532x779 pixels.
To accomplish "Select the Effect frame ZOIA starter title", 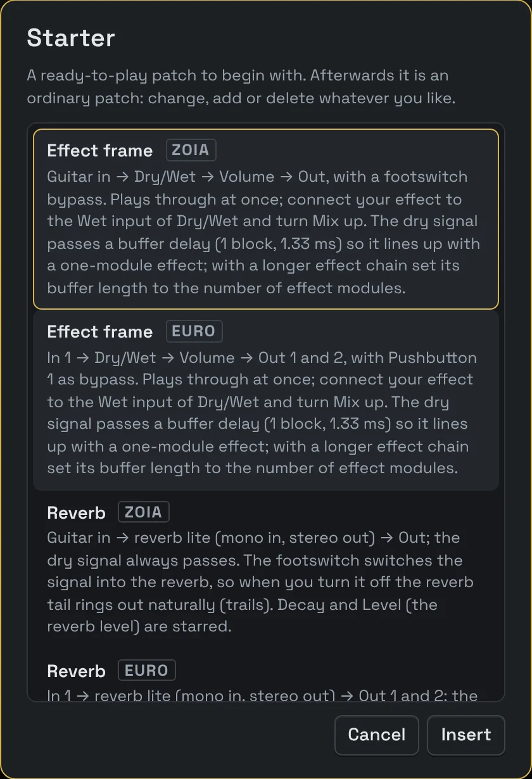I will tap(100, 151).
